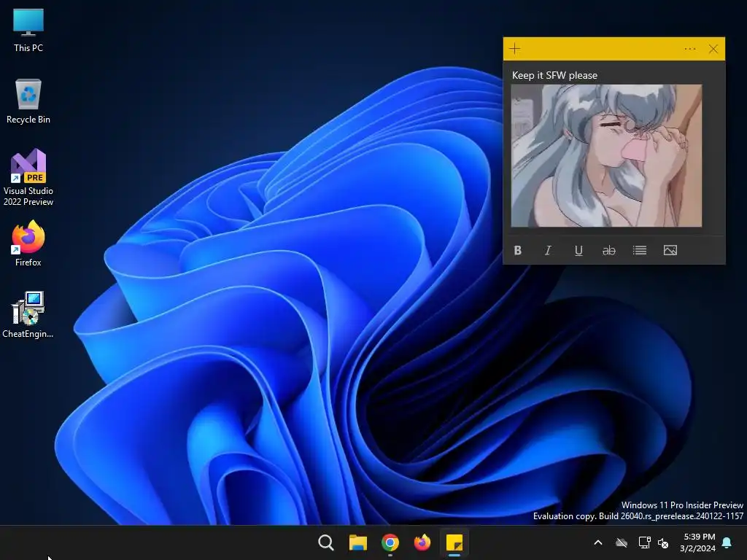The width and height of the screenshot is (747, 560).
Task: Click the OneDrive cloud tray icon
Action: pyautogui.click(x=622, y=542)
